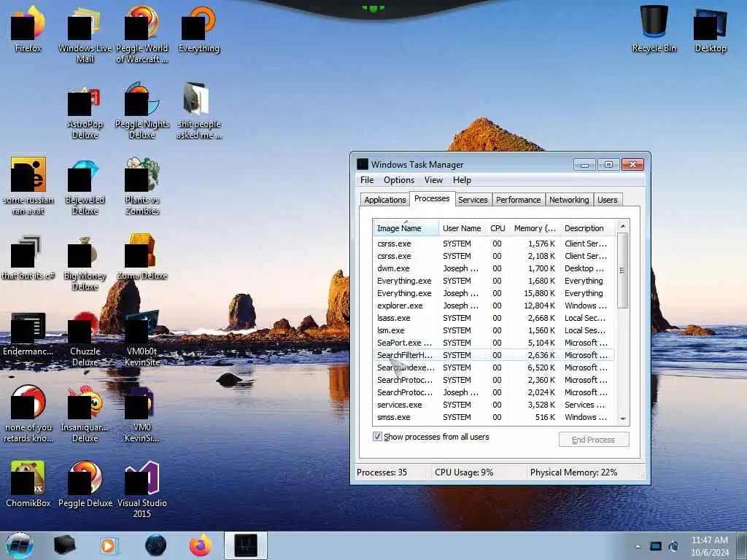This screenshot has width=747, height=560.
Task: Click the process list scroll down arrow
Action: pos(623,419)
